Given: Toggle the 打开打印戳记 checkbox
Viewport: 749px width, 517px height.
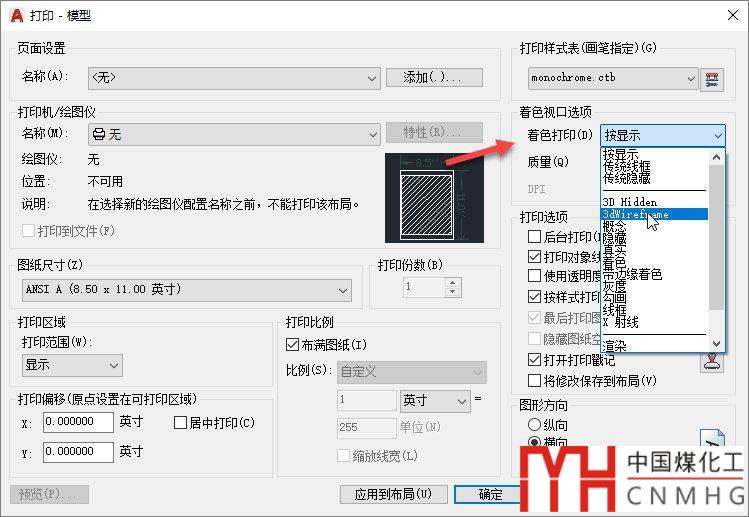Looking at the screenshot, I should [x=535, y=359].
